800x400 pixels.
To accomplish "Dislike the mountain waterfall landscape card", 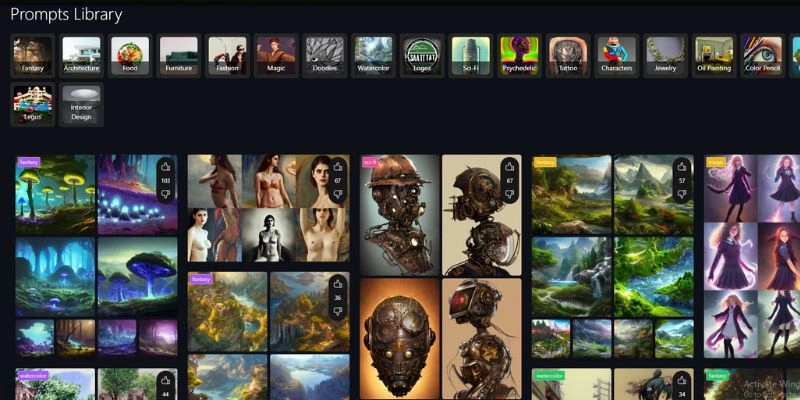I will click(681, 194).
